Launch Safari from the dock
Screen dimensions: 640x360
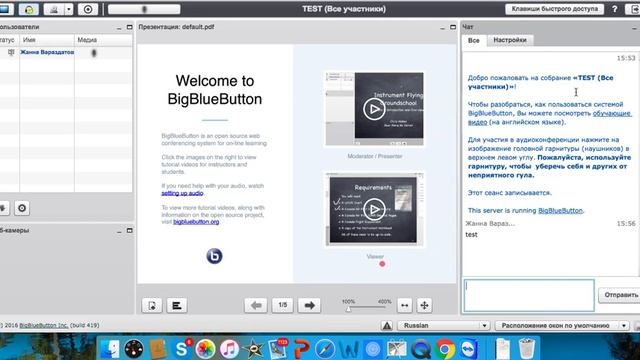coord(325,349)
